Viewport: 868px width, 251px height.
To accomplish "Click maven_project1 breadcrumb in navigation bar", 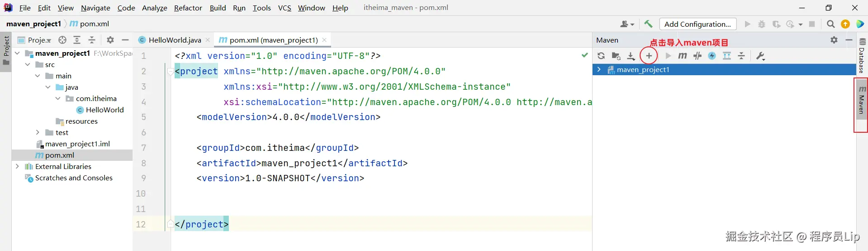I will (33, 24).
